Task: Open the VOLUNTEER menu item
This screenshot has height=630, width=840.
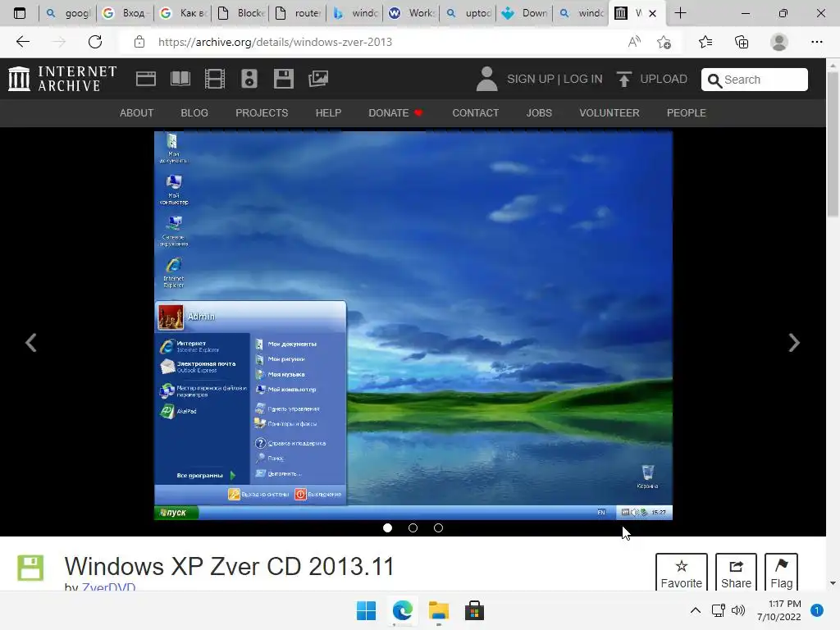Action: pyautogui.click(x=609, y=113)
